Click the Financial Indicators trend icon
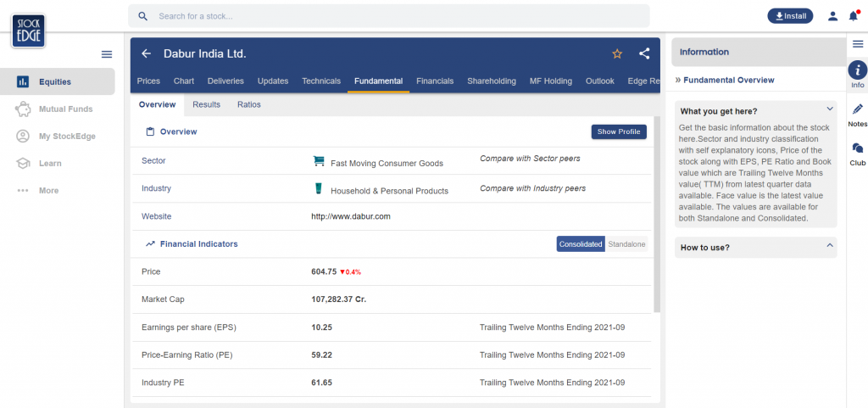 click(150, 243)
